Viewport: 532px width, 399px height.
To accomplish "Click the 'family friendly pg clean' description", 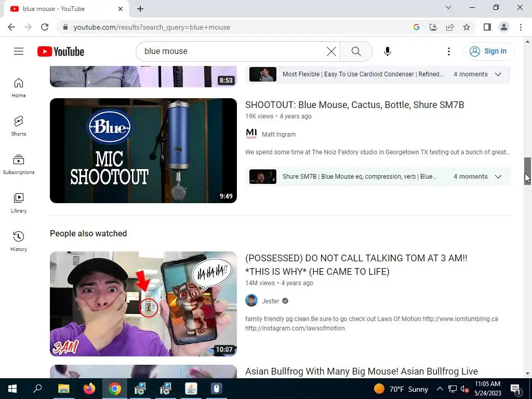I will click(x=371, y=323).
